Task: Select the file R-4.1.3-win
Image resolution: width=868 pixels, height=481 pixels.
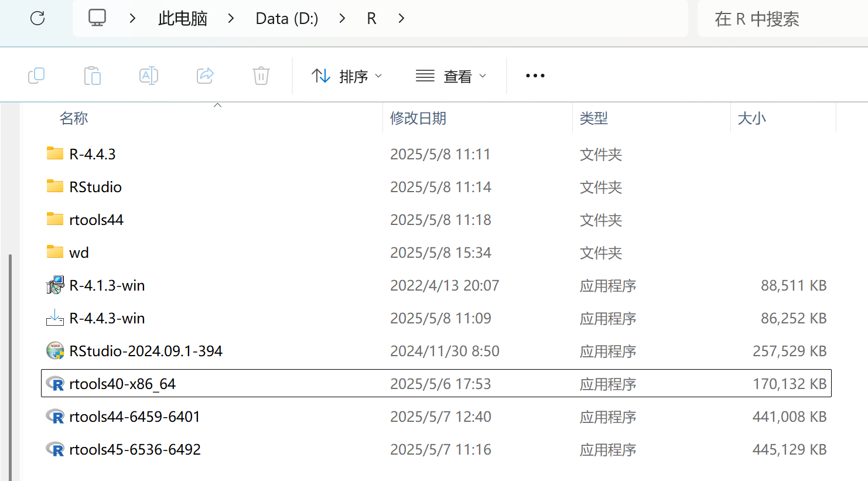Action: pos(107,285)
